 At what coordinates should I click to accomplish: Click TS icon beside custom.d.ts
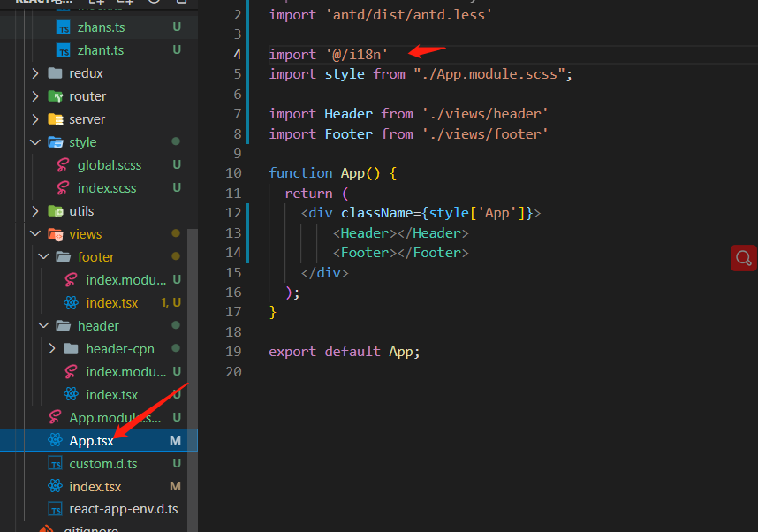point(55,463)
